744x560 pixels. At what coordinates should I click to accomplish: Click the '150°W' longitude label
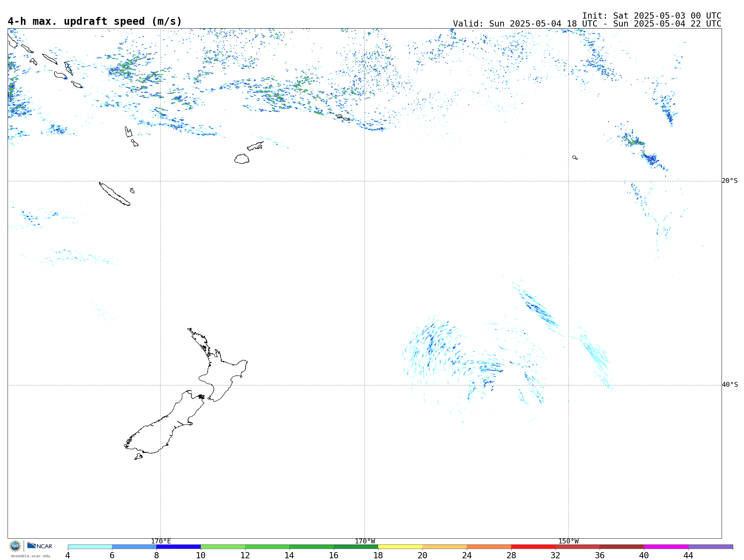point(568,541)
